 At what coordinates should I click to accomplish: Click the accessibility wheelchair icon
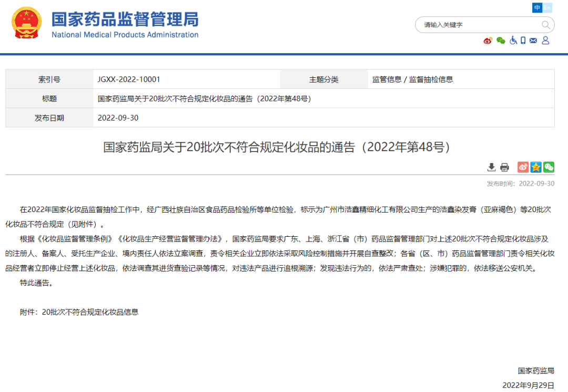click(x=513, y=41)
